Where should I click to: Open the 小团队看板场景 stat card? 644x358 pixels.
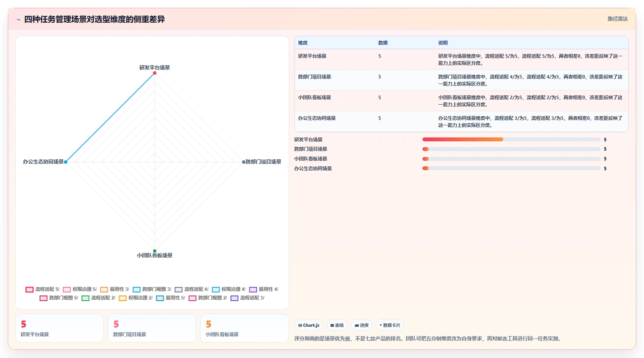point(245,328)
